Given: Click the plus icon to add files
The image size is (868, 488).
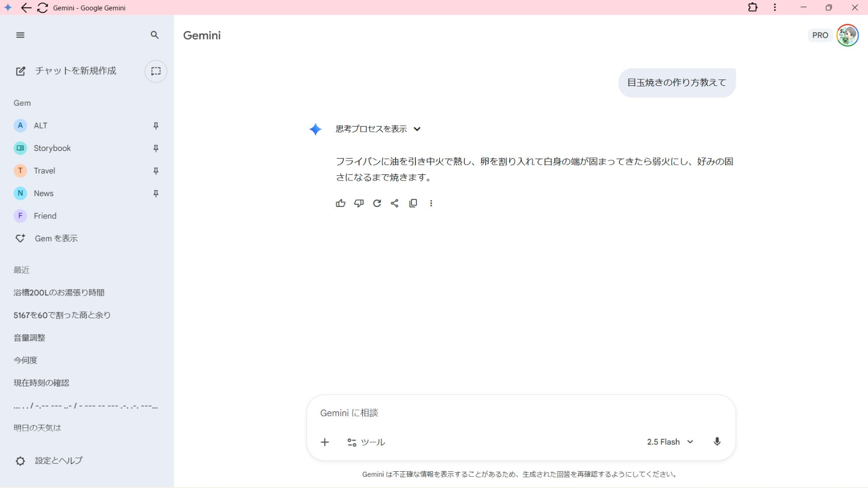Looking at the screenshot, I should 325,442.
